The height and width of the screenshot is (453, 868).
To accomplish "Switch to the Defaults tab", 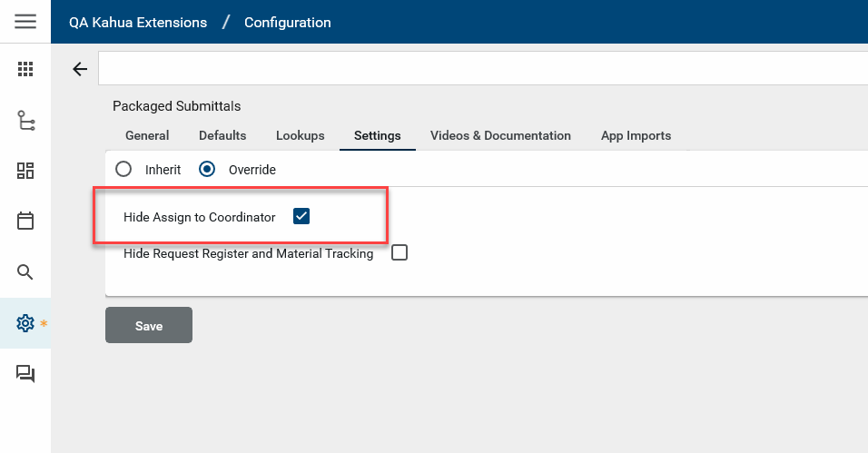I will click(222, 135).
